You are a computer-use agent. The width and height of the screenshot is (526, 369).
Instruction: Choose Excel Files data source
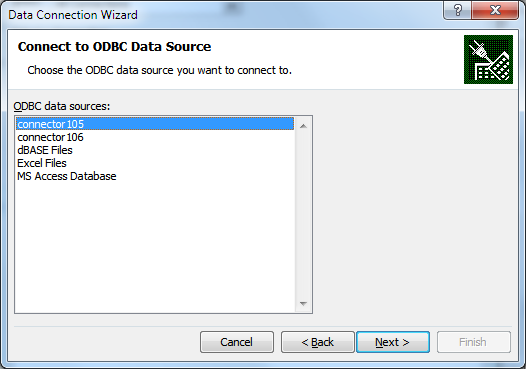click(x=155, y=163)
